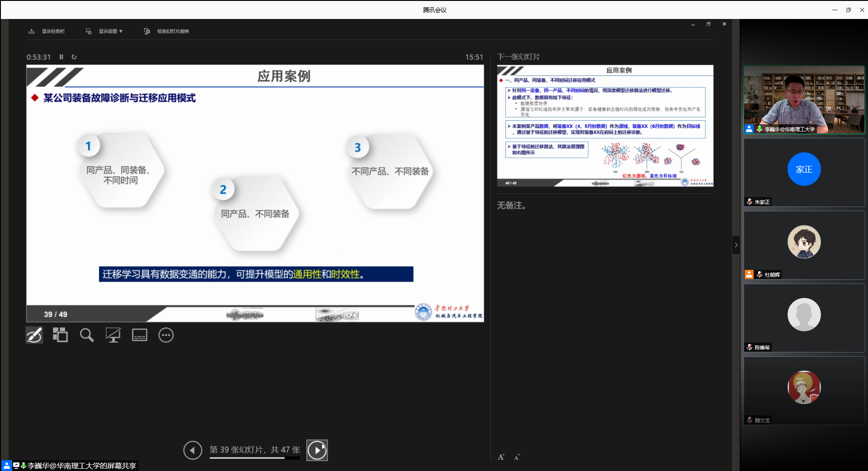Viewport: 868px width, 471px height.
Task: Pause the presentation timer
Action: coord(61,57)
